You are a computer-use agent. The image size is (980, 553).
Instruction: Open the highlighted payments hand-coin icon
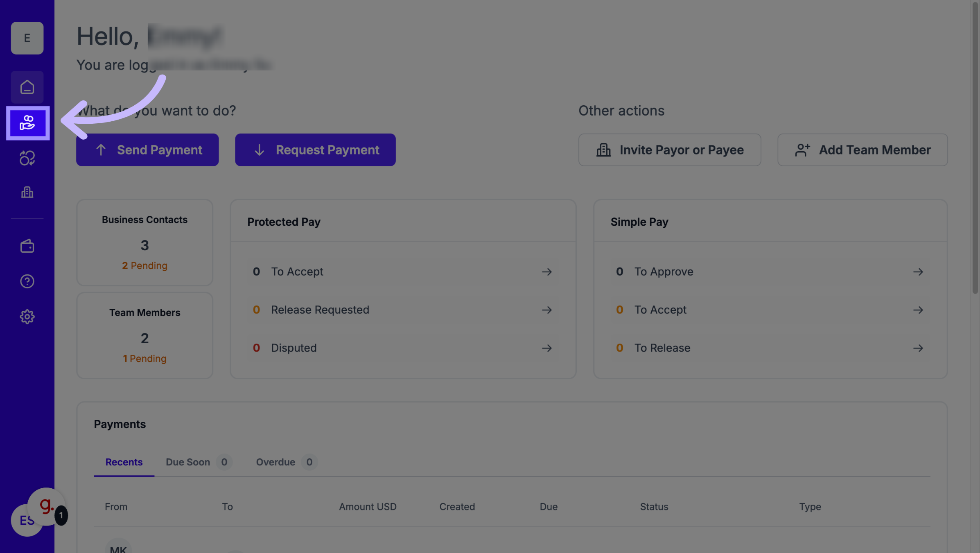point(27,123)
